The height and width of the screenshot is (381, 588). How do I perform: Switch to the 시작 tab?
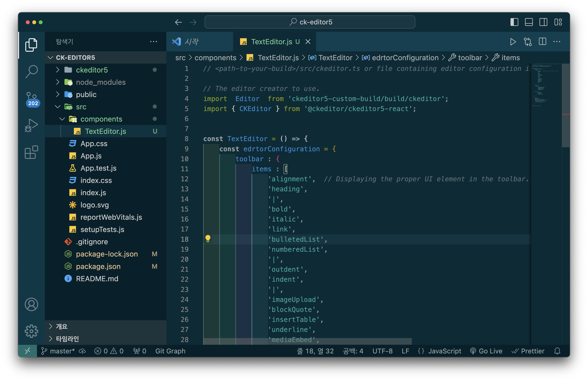192,42
